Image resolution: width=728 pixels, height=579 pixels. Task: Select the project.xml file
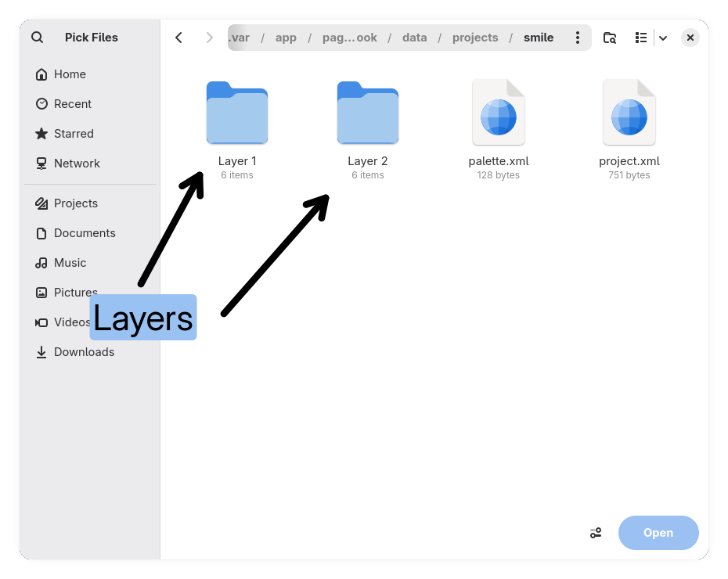coord(629,130)
